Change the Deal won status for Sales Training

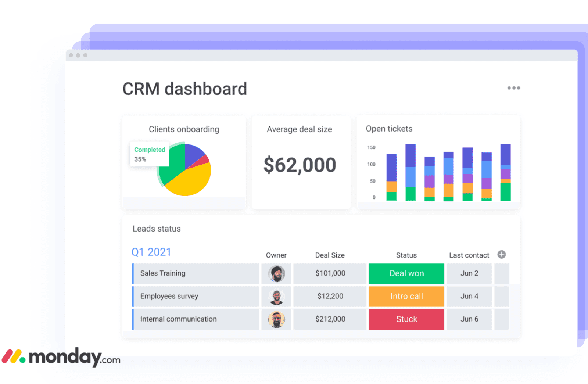[406, 273]
